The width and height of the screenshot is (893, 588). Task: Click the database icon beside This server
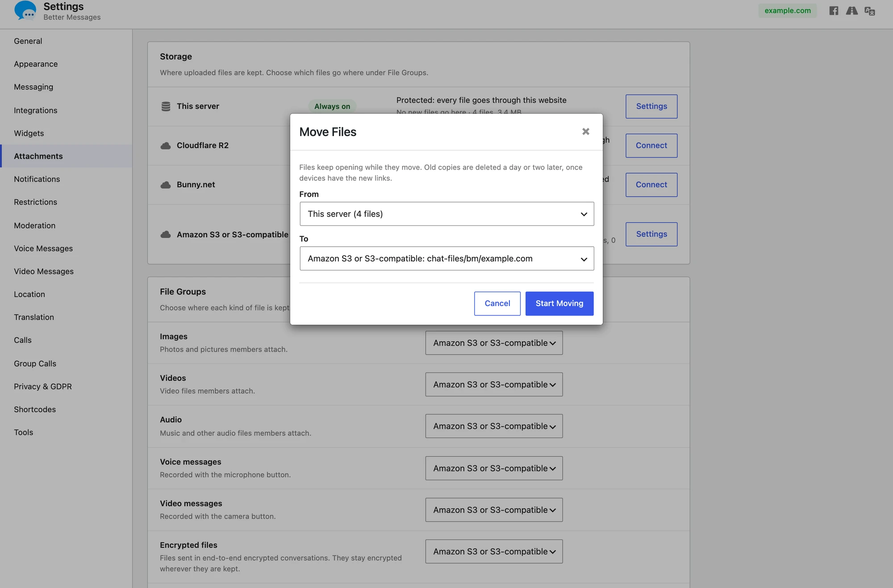166,106
